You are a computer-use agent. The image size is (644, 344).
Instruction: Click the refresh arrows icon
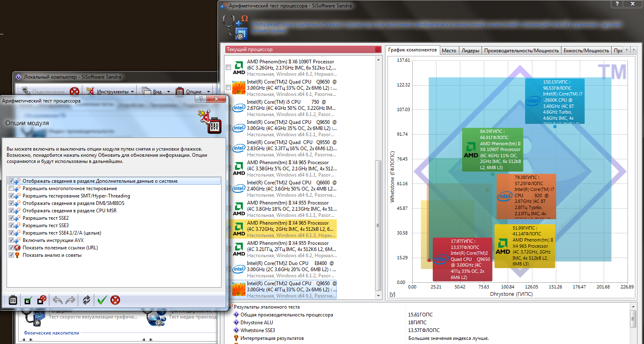tap(86, 300)
